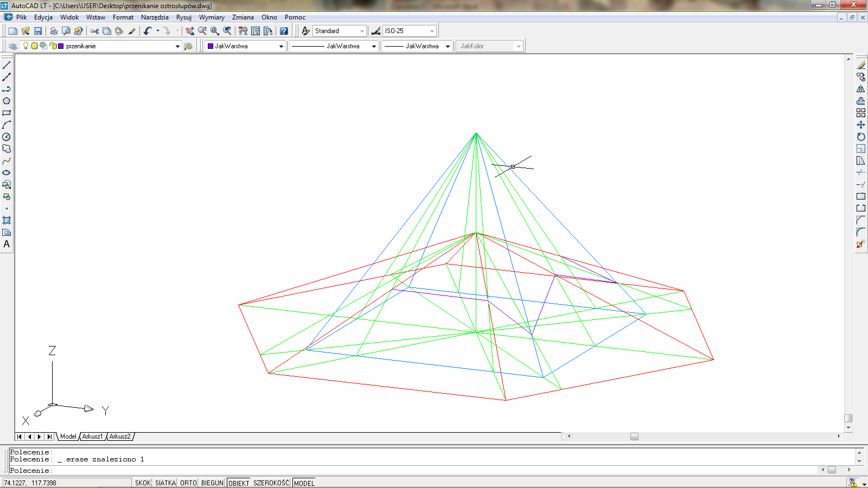Expand the undo history arrow

pyautogui.click(x=158, y=31)
